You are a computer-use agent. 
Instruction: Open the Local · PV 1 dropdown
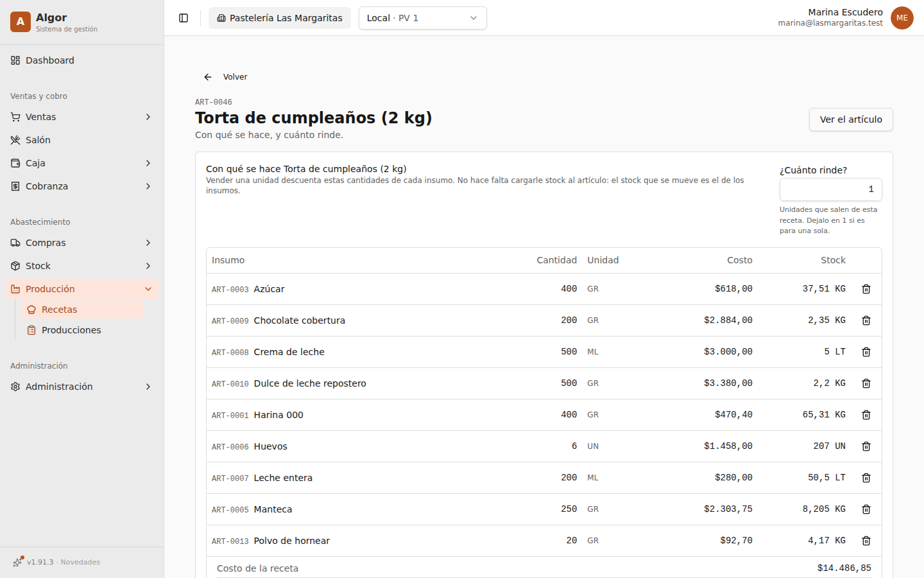pos(422,18)
